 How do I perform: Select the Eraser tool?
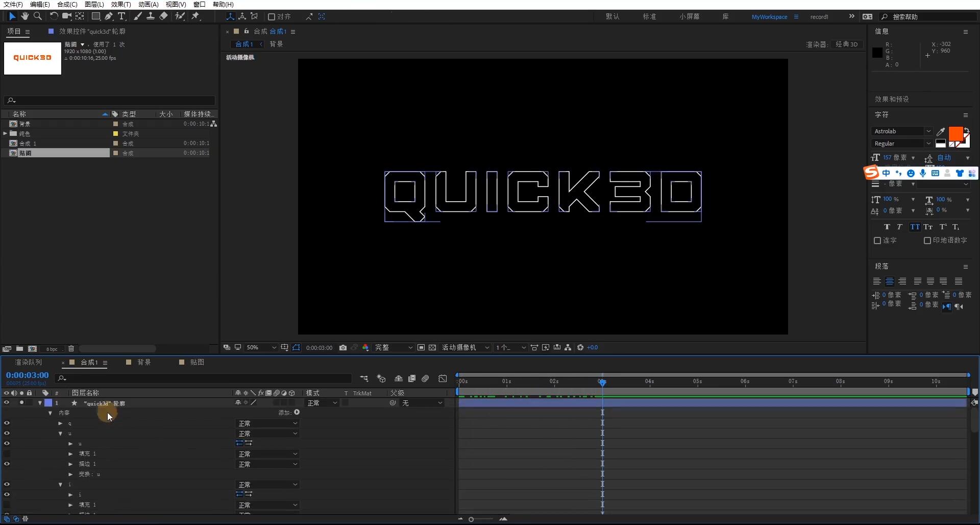click(x=163, y=16)
